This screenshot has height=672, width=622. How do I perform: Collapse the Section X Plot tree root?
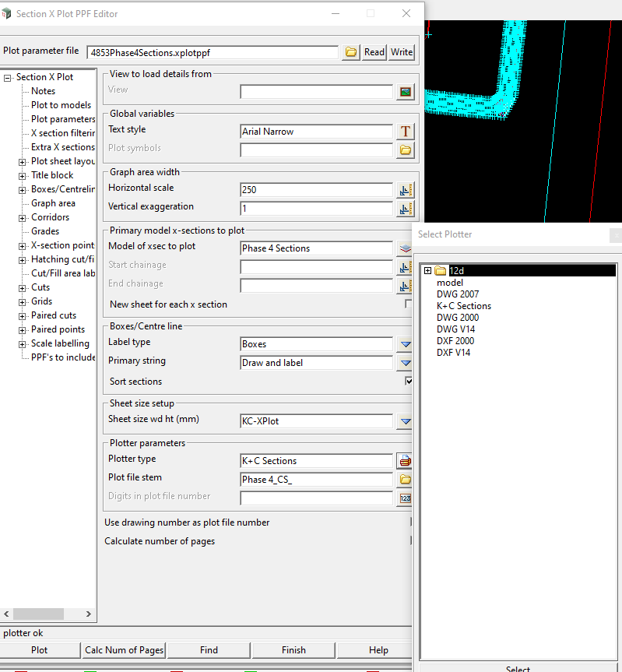point(7,78)
